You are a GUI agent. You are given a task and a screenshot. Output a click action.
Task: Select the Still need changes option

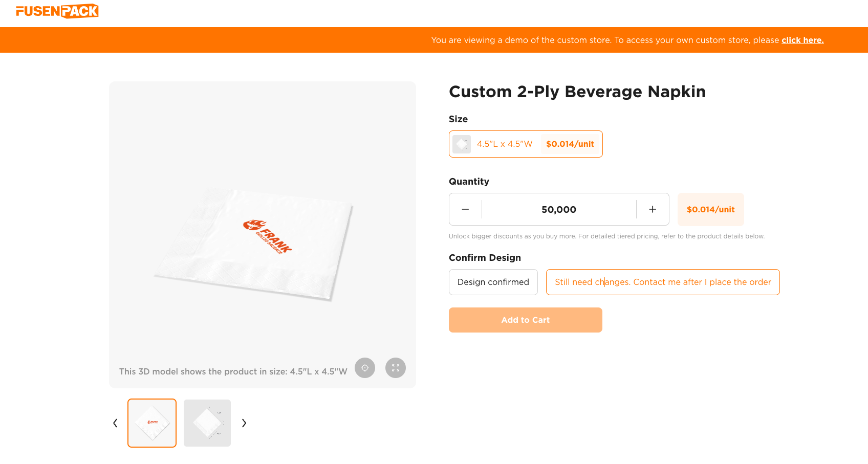[x=663, y=282]
